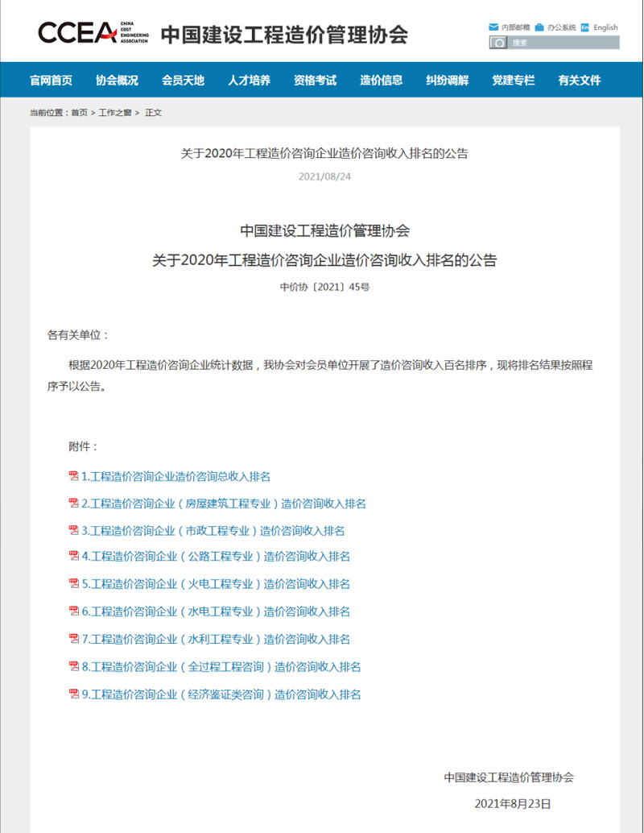
Task: Click PDF icon for attachment 5 火电工程
Action: [73, 584]
